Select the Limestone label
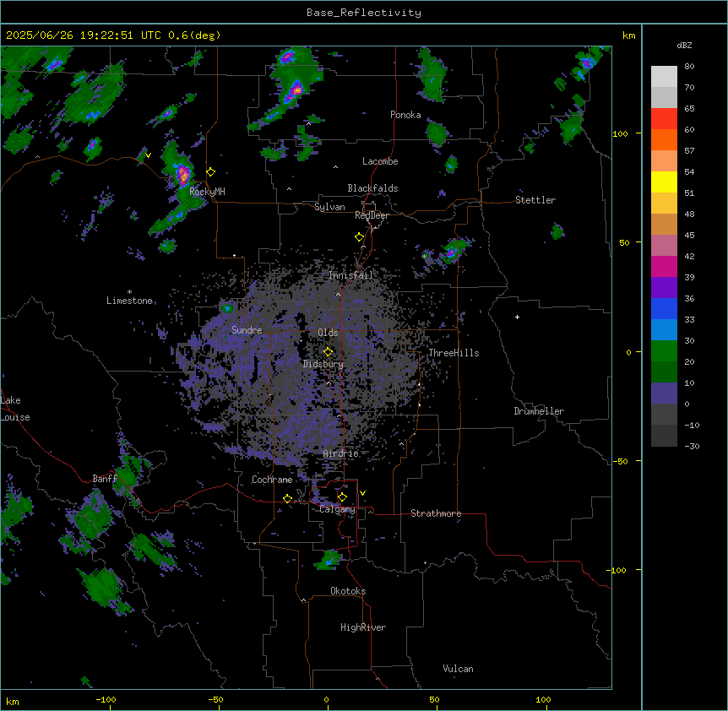728x711 pixels. click(x=129, y=301)
